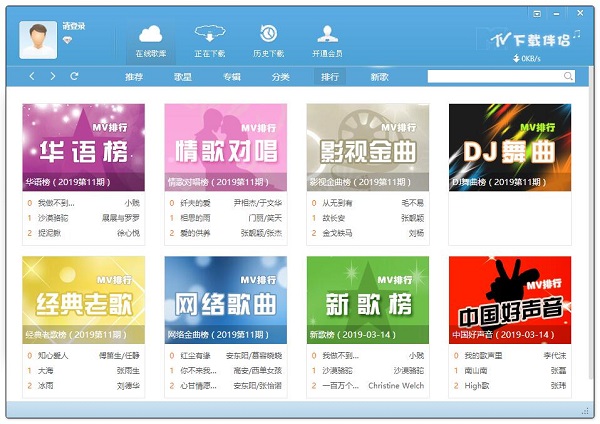
Task: Switch to the 分类 tab
Action: point(281,77)
